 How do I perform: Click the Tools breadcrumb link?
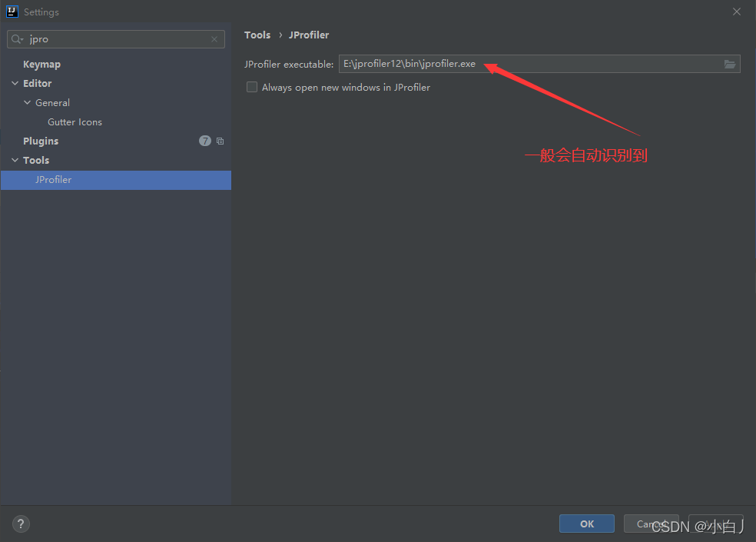(x=257, y=35)
